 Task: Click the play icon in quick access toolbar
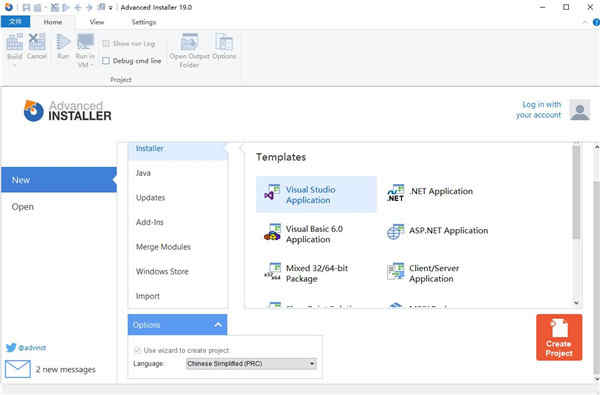coord(66,7)
